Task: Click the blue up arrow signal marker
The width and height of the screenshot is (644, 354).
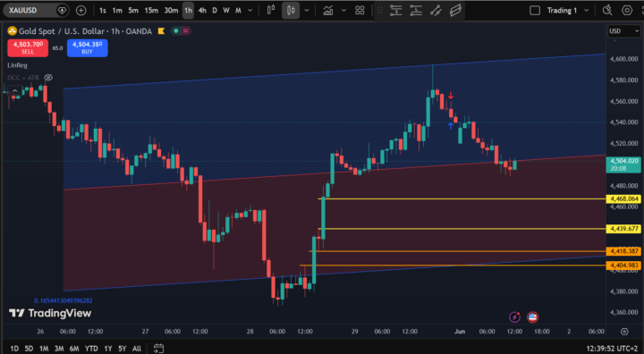Action: coord(451,126)
